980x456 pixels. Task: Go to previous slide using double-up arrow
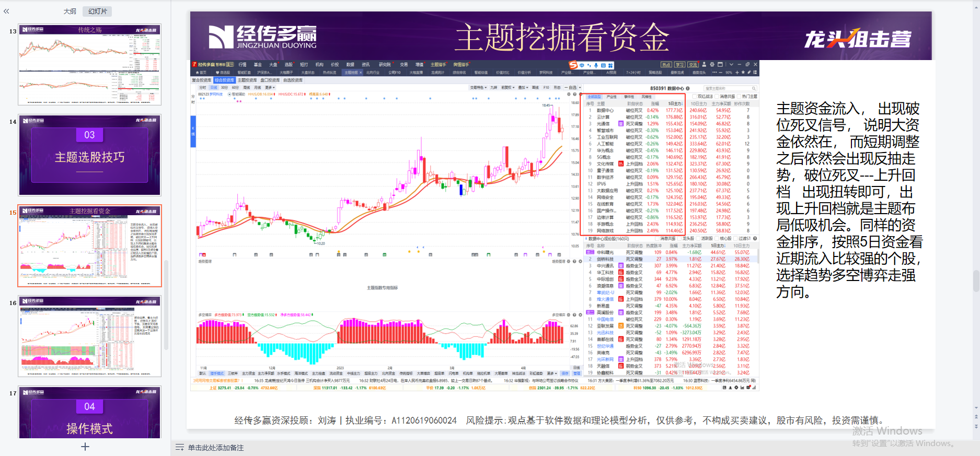click(x=976, y=417)
